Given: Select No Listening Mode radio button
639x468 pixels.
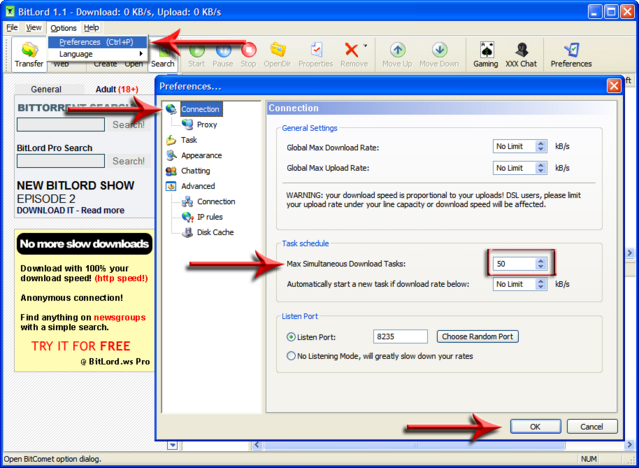Looking at the screenshot, I should (291, 356).
